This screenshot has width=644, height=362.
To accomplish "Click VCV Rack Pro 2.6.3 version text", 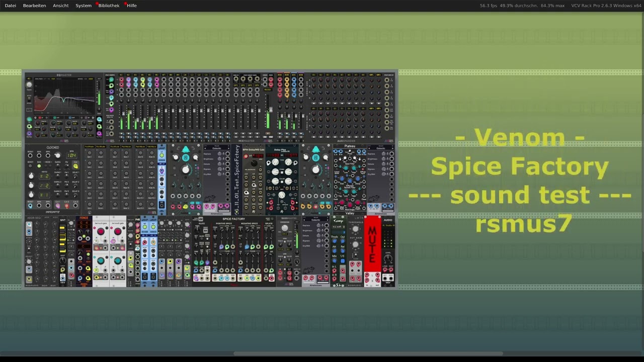I will tap(606, 6).
